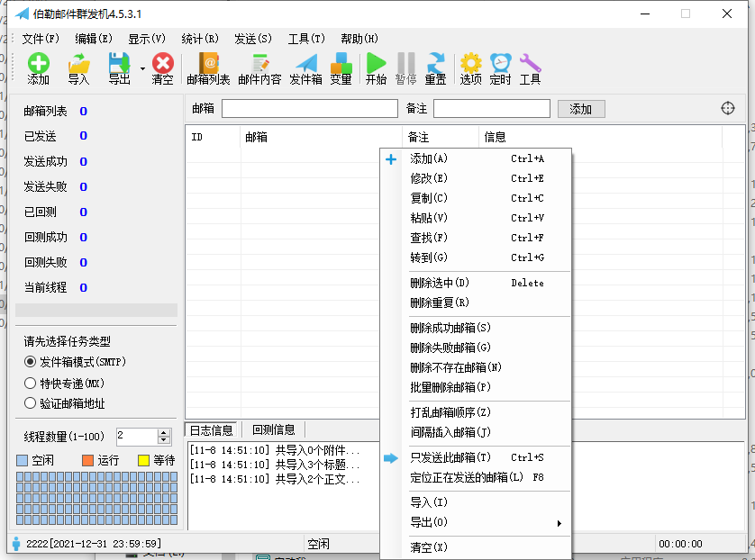Decrease thread count with down stepper arrow

pos(164,439)
